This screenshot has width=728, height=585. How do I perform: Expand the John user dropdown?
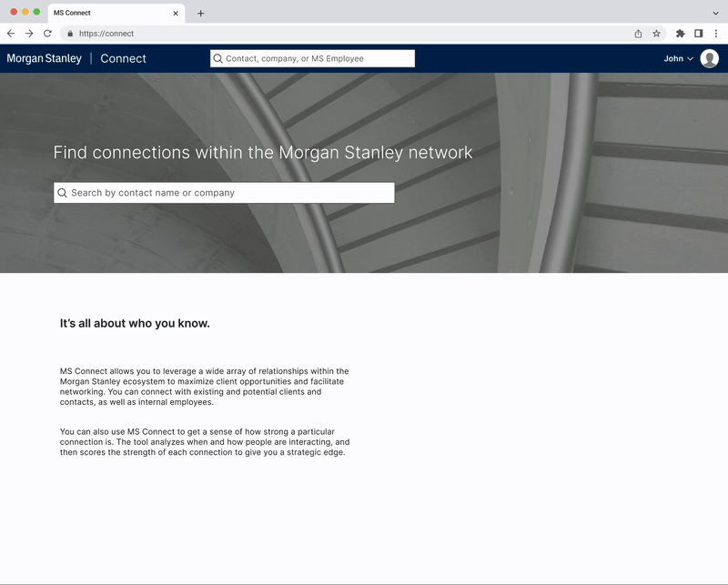tap(678, 58)
